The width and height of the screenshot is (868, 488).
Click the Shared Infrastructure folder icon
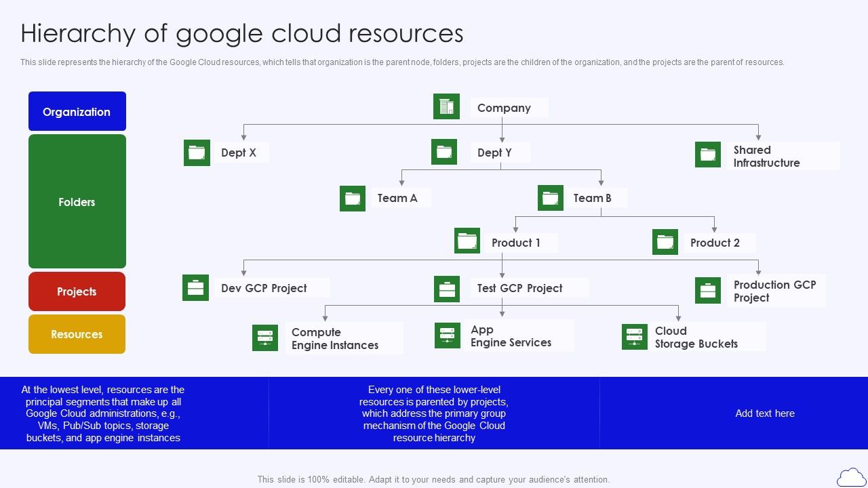pyautogui.click(x=707, y=155)
